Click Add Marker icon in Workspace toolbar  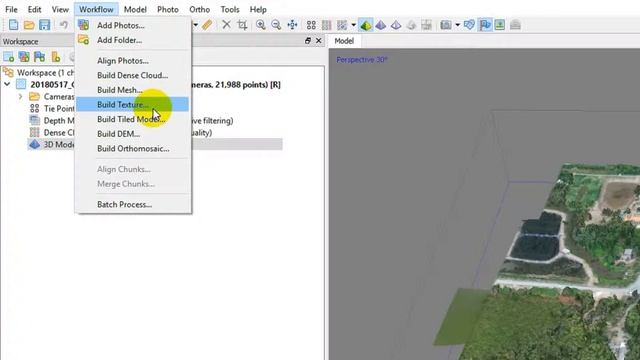(x=40, y=57)
